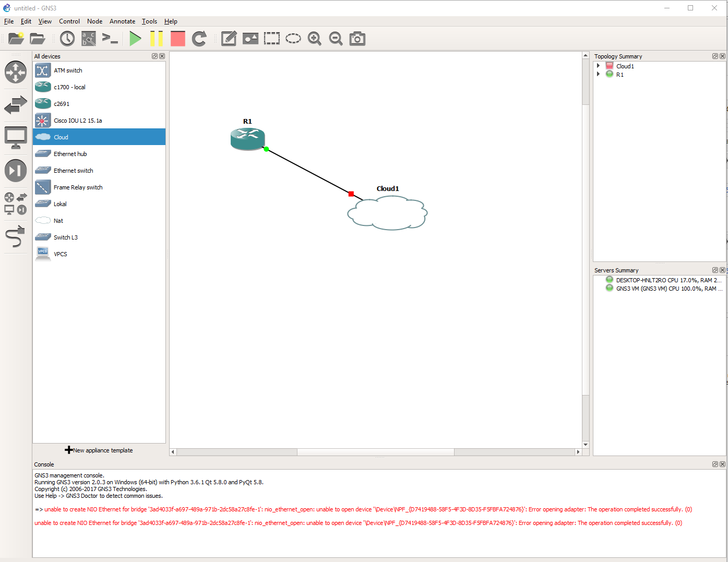Start all nodes with green play button
This screenshot has width=728, height=562.
[x=135, y=39]
